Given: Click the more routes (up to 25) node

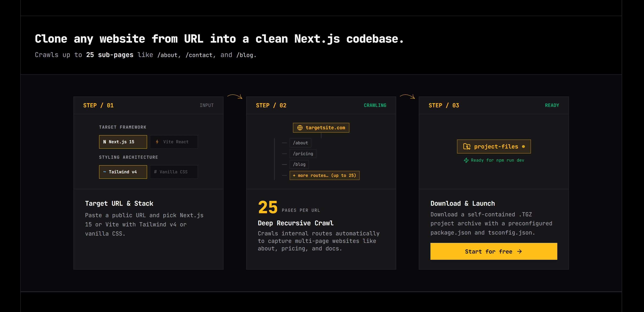Looking at the screenshot, I should 324,175.
